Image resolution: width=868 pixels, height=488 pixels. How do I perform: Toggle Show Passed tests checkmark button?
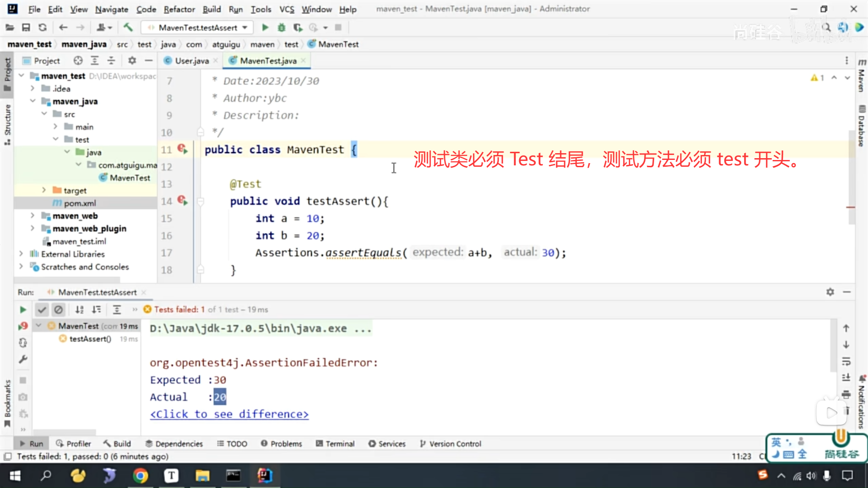click(x=42, y=310)
